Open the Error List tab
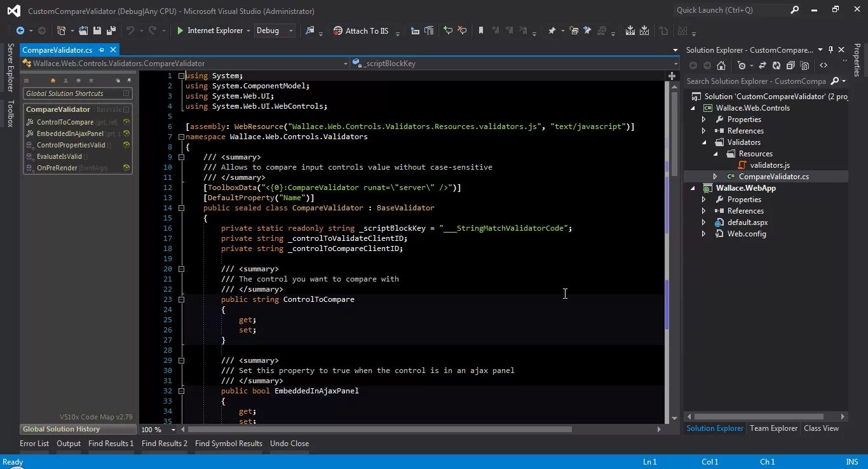The height and width of the screenshot is (469, 868). point(34,444)
